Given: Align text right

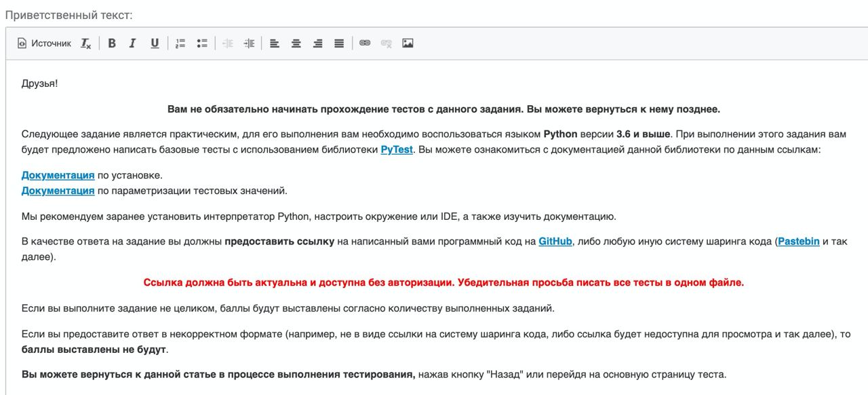Looking at the screenshot, I should pos(318,43).
